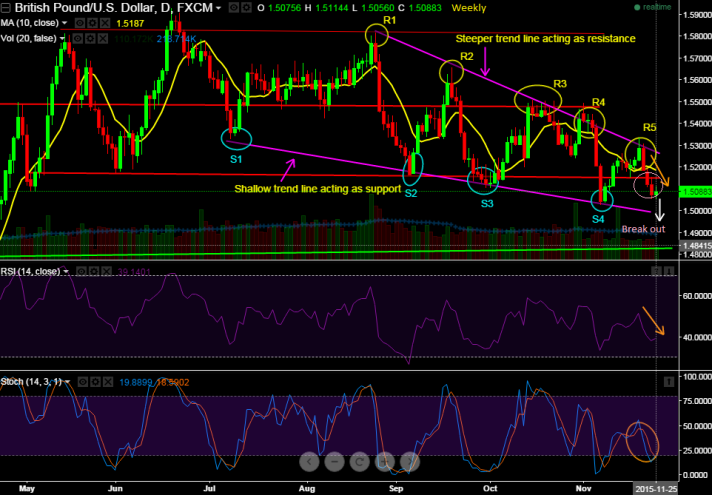
Task: Click the Stoch %K value 19.8899
Action: 135,382
